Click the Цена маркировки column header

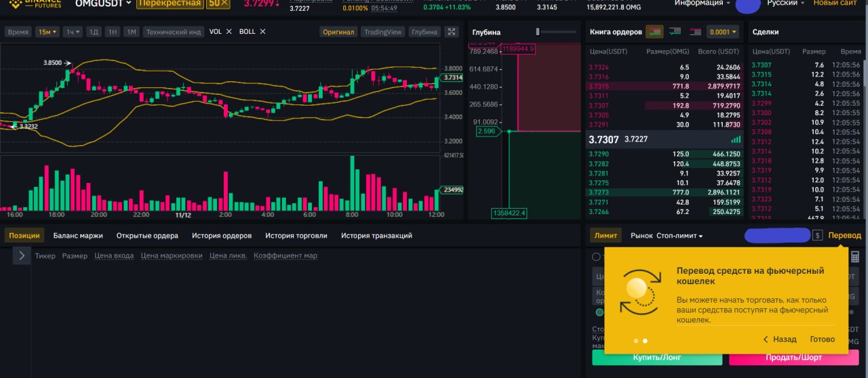(172, 256)
